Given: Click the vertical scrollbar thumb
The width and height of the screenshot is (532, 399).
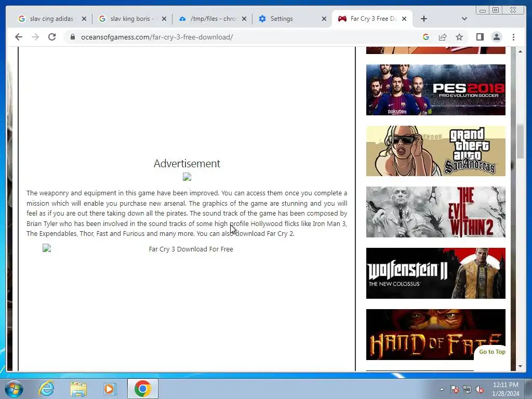Looking at the screenshot, I should coord(520,141).
